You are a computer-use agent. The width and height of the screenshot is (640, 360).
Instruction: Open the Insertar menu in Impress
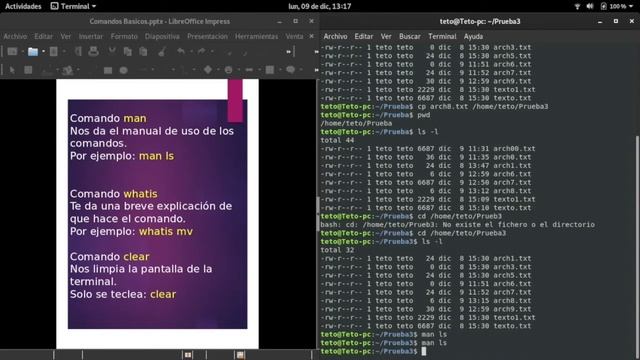91,36
